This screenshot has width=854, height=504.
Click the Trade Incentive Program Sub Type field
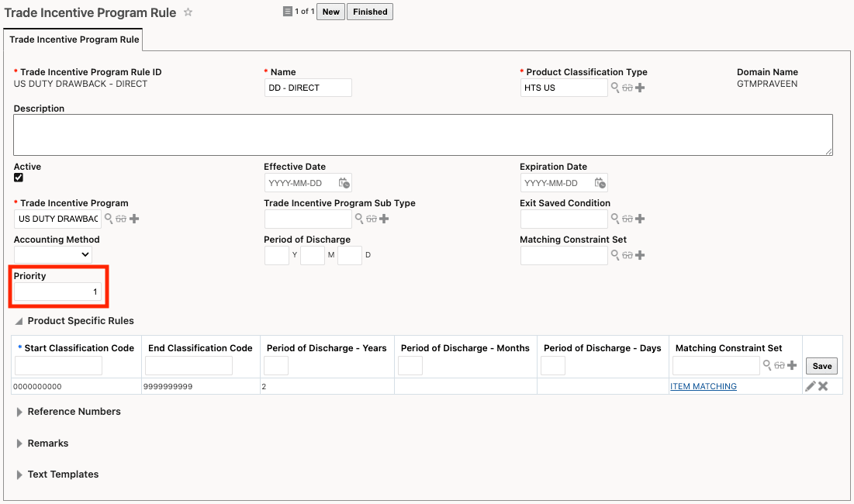pos(308,219)
